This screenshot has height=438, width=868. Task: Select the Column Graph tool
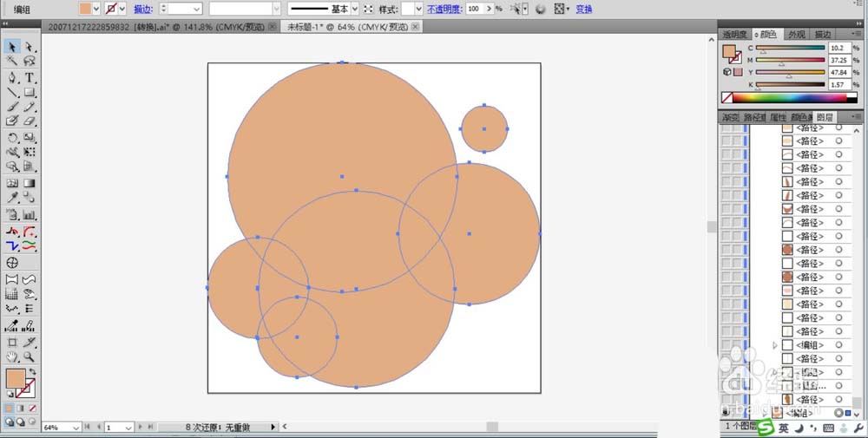[x=30, y=214]
